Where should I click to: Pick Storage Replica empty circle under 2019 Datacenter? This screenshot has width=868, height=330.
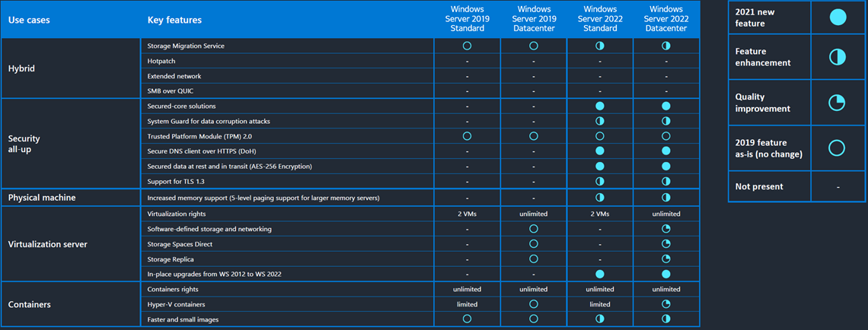coord(534,258)
